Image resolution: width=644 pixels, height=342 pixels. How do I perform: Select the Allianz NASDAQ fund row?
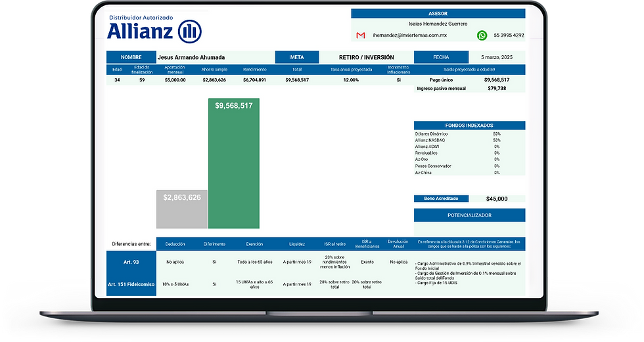point(469,140)
